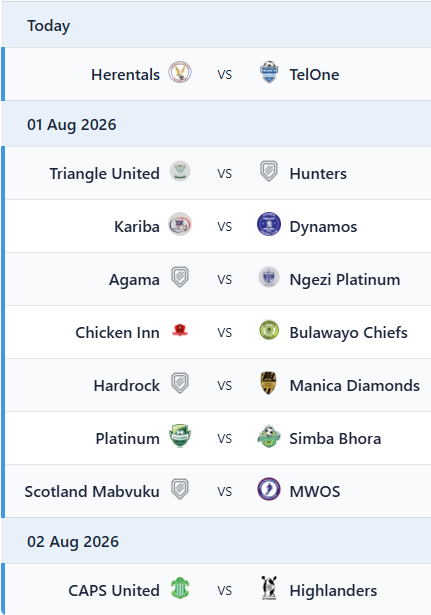Open the Dynamos blue club logo
This screenshot has width=431, height=615.
(269, 224)
